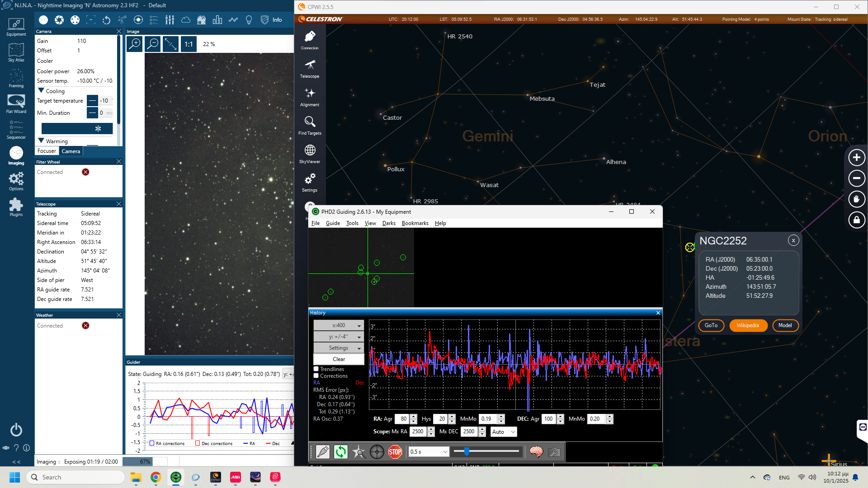Open the 0.5 s exposure time dropdown
Screen dimensions: 868x488
428,451
